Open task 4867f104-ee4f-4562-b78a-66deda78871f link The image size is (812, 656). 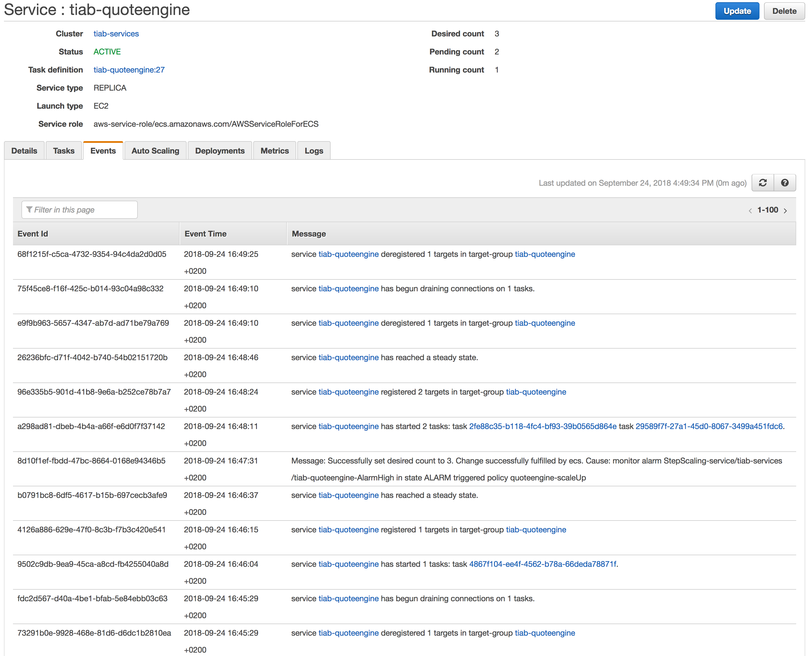point(543,564)
